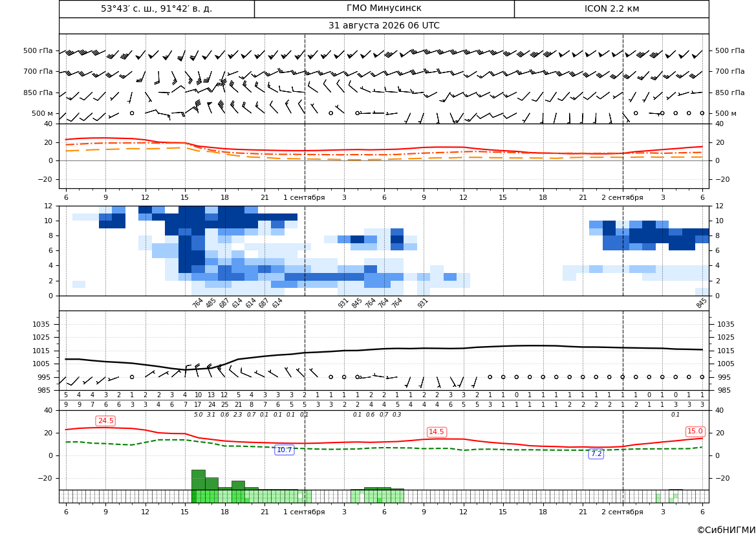Click the 7.2 blue minimum label
Viewport: 756px width, 535px height.
(x=596, y=453)
